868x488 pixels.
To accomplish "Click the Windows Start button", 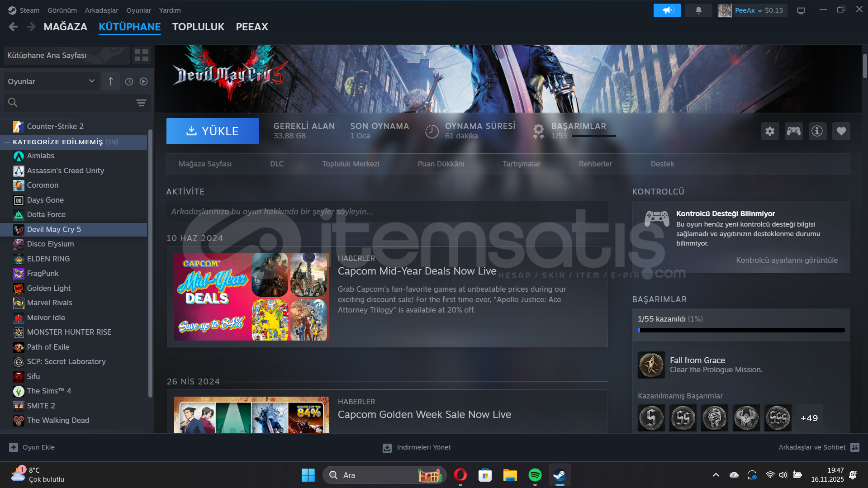I will (x=308, y=475).
